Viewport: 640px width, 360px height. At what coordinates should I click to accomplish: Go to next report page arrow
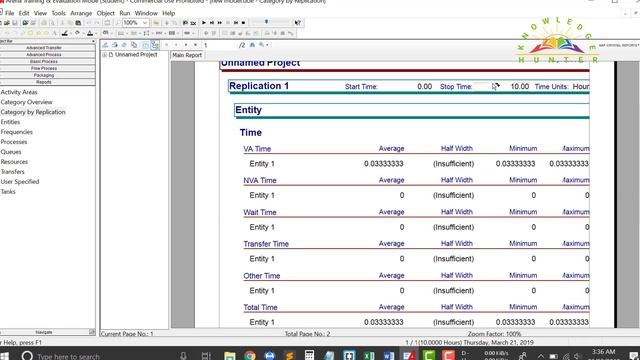click(186, 45)
